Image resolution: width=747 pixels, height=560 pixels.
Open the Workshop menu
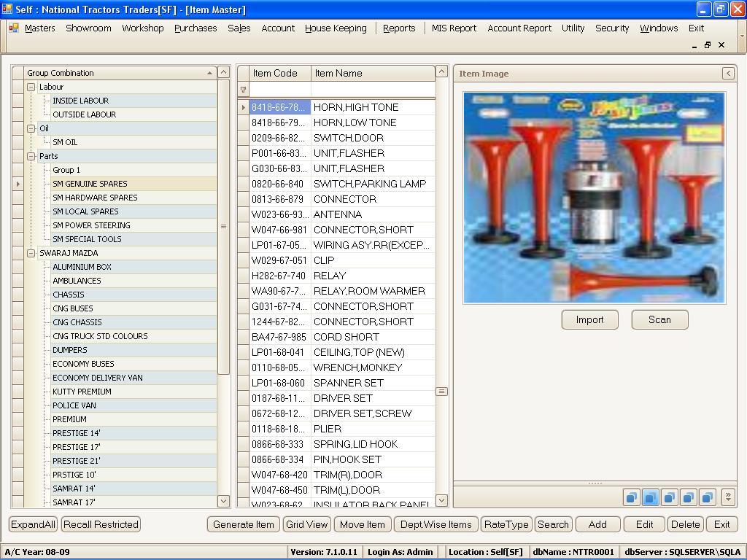coord(142,28)
